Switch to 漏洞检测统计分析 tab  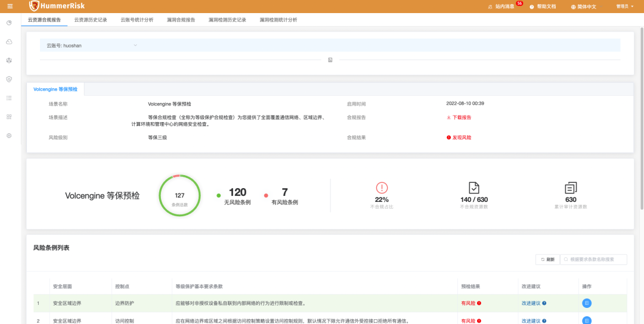pos(278,20)
